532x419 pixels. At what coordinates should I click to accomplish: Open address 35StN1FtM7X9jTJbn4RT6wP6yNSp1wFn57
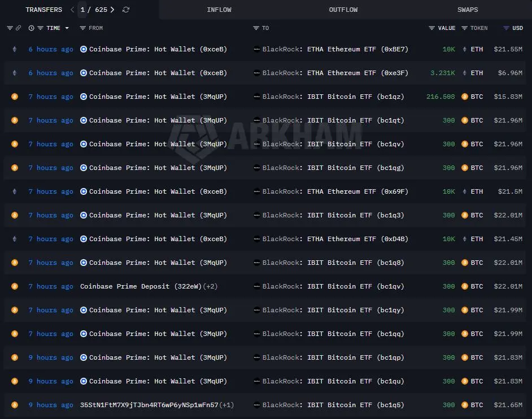(149, 405)
